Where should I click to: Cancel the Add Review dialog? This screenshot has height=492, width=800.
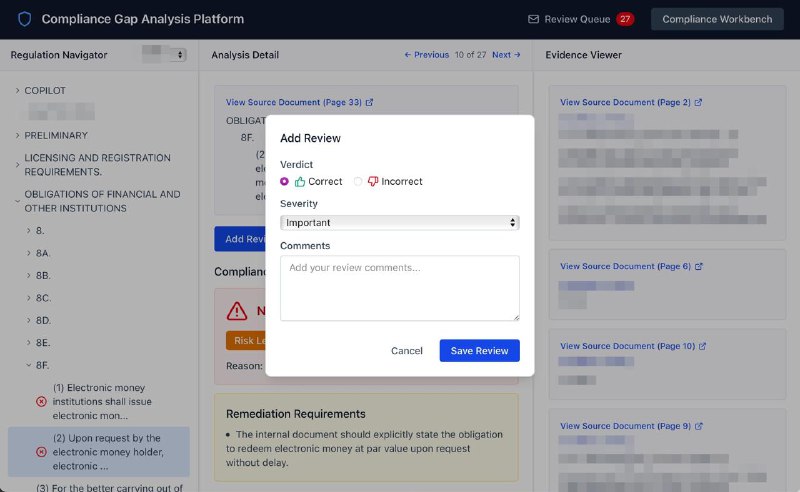point(407,351)
